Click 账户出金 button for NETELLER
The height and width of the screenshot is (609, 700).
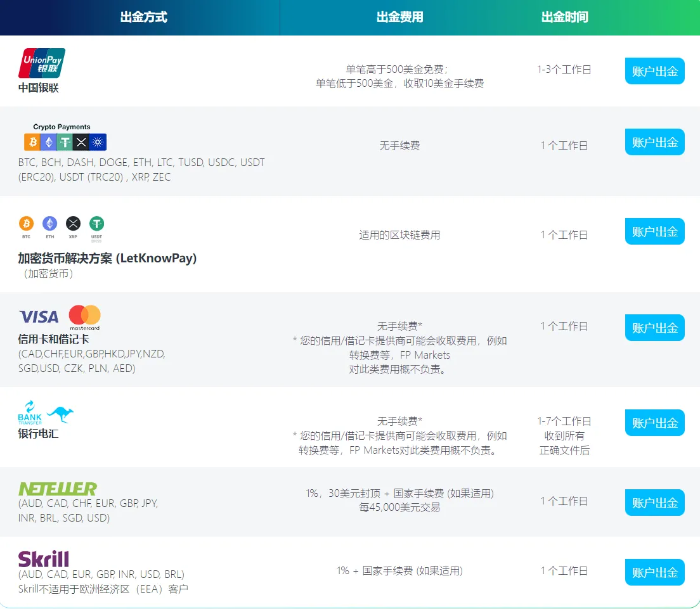(x=654, y=503)
